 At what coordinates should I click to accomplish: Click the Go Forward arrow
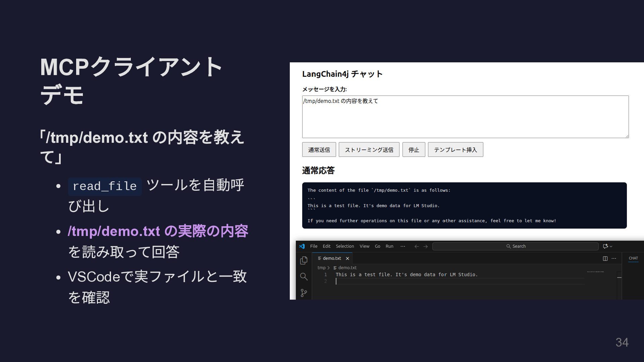[426, 246]
